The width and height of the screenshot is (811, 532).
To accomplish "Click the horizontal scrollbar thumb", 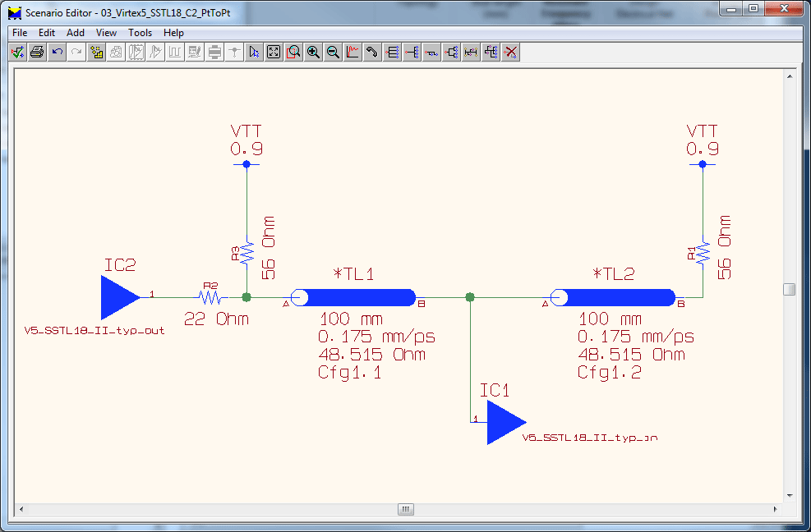I will (x=406, y=509).
